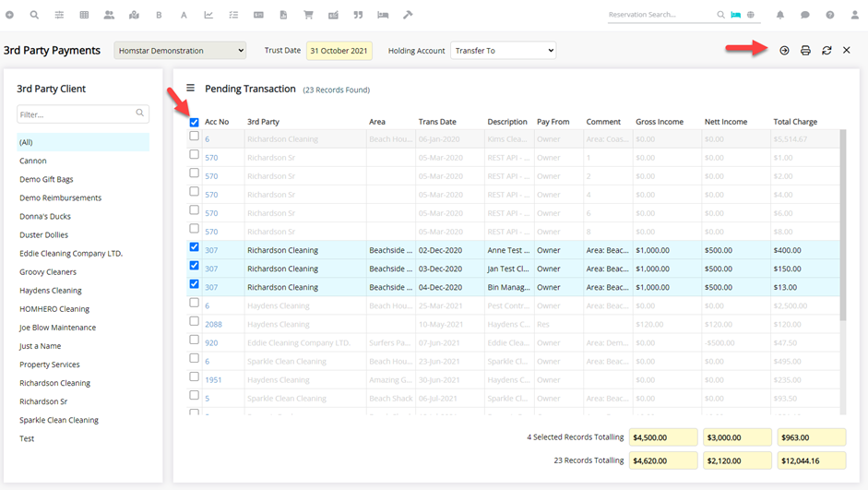This screenshot has height=490, width=868.
Task: Select Sparkle Clean Cleaning in client list
Action: coord(59,420)
